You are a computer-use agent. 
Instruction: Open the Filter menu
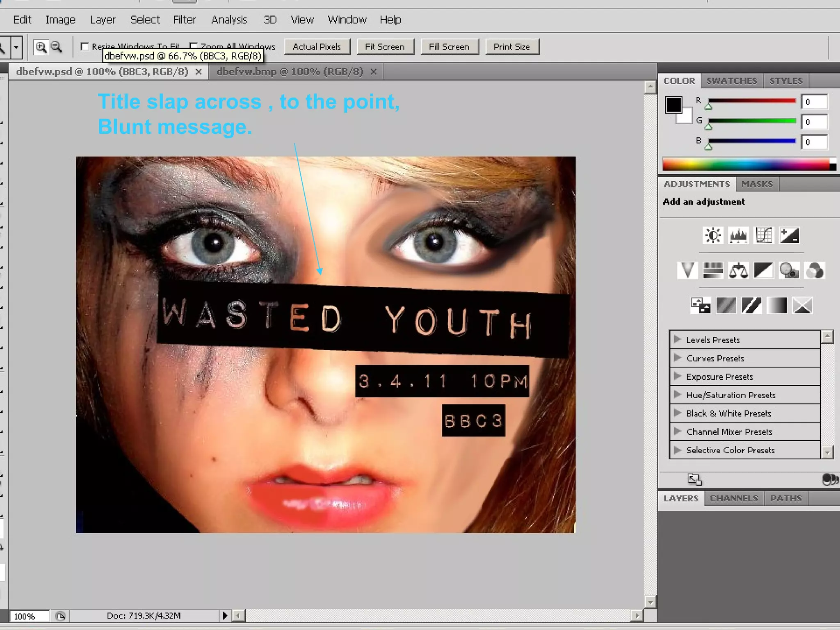[x=184, y=20]
